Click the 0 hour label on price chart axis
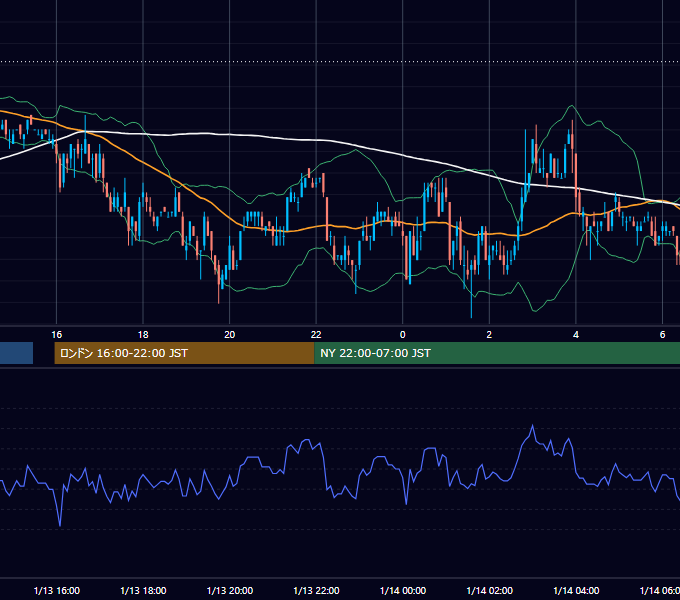 [x=402, y=335]
